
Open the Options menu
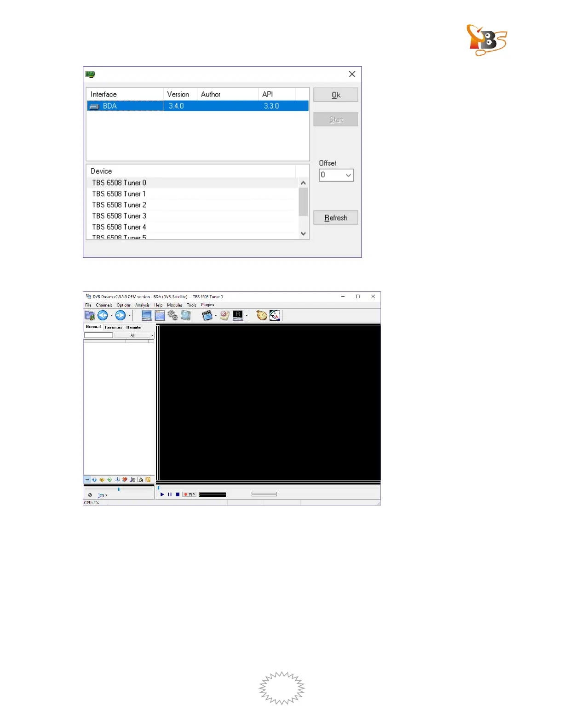[x=124, y=305]
